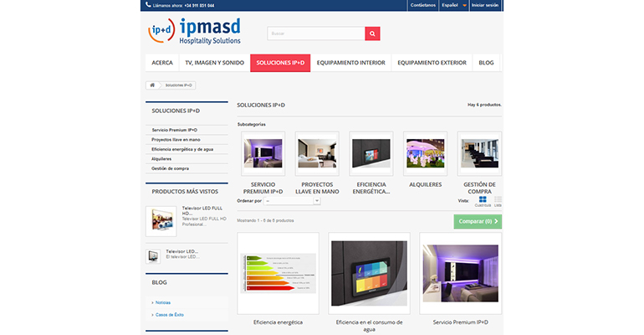The image size is (644, 335).
Task: Click the small Televisor LED... thumbnail
Action: 153,256
